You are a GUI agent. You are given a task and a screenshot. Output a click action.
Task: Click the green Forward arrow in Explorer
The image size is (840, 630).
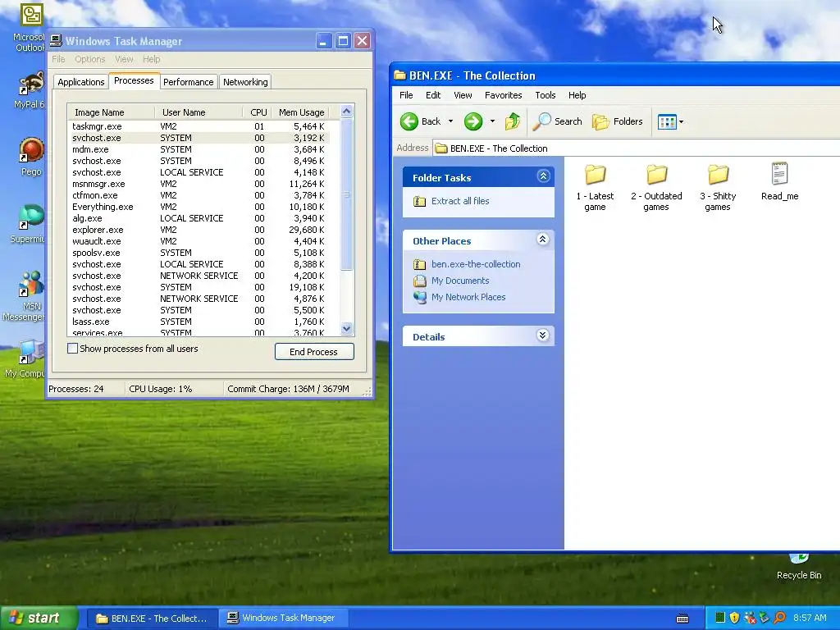(473, 121)
